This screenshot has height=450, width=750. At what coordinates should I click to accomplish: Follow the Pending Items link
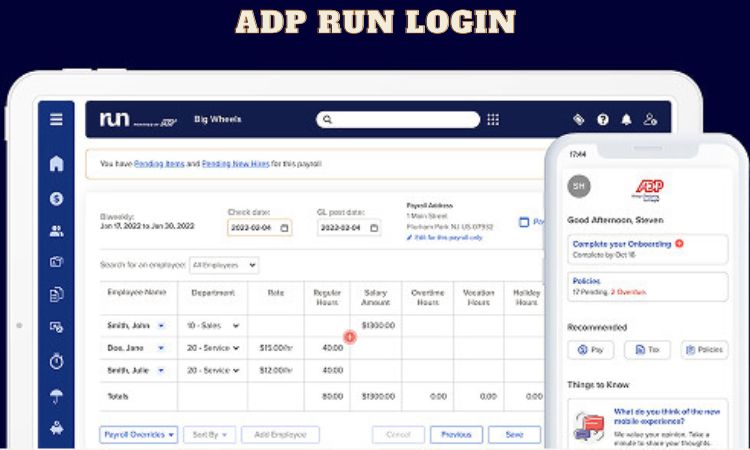(x=159, y=164)
